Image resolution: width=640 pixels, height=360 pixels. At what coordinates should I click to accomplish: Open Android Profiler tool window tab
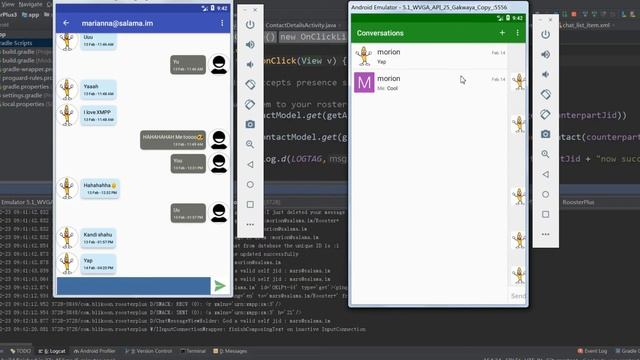click(x=94, y=351)
